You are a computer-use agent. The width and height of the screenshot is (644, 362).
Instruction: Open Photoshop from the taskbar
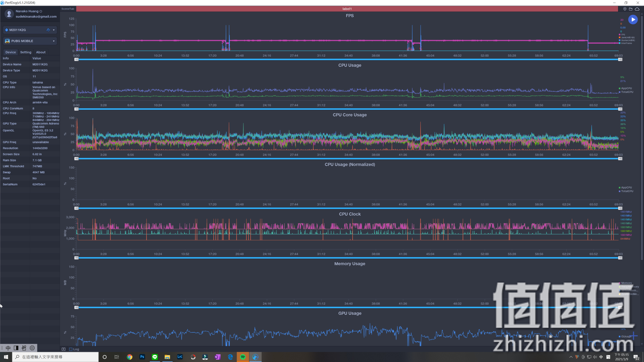click(142, 357)
